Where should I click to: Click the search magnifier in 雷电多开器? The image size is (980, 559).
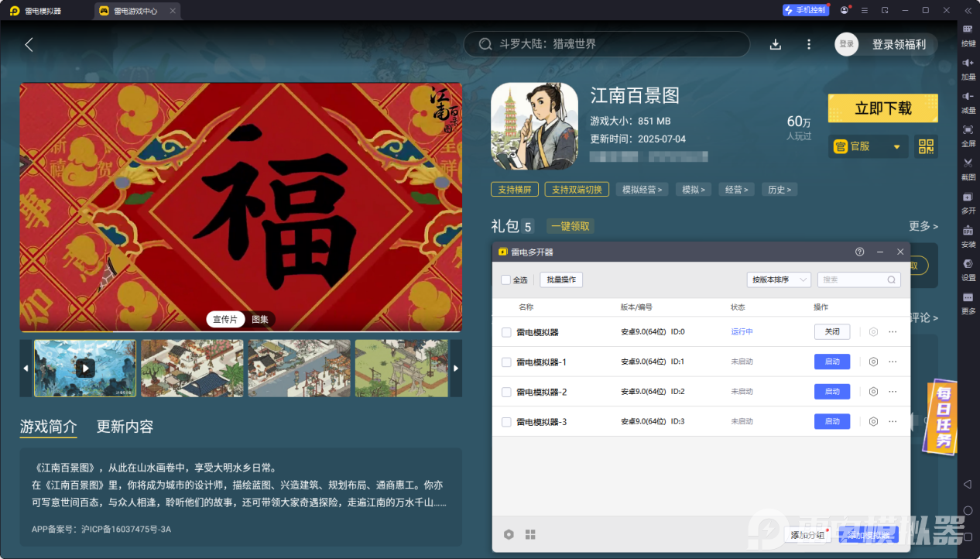tap(891, 279)
